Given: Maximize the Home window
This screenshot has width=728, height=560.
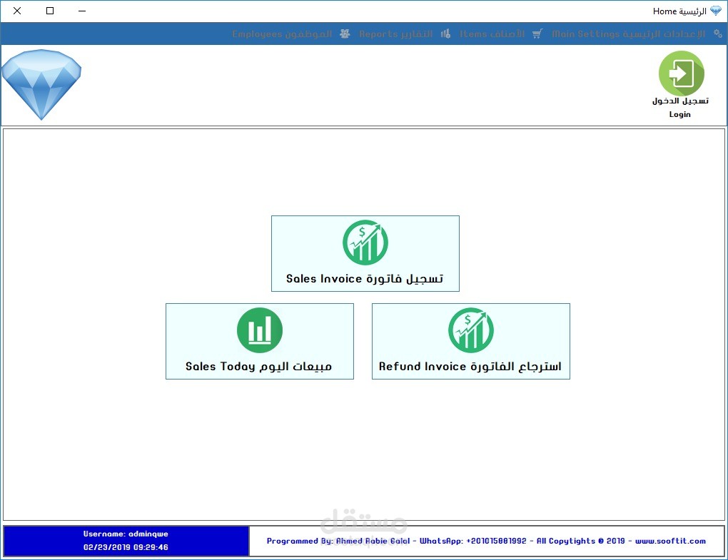Looking at the screenshot, I should 50,11.
